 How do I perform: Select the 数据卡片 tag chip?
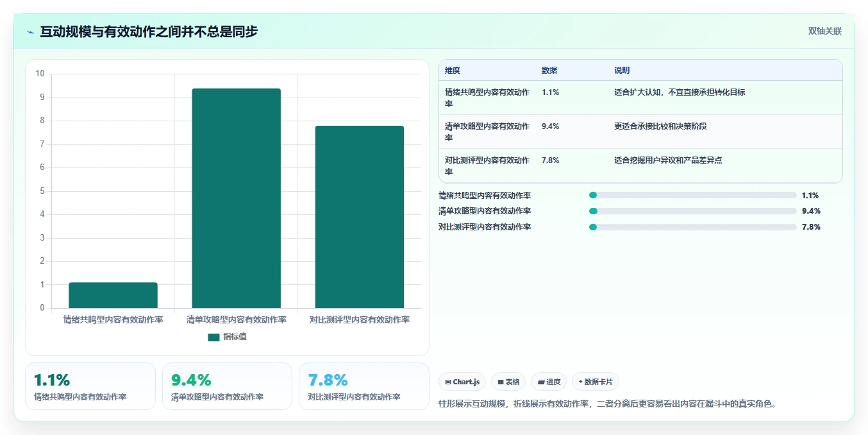(x=596, y=382)
